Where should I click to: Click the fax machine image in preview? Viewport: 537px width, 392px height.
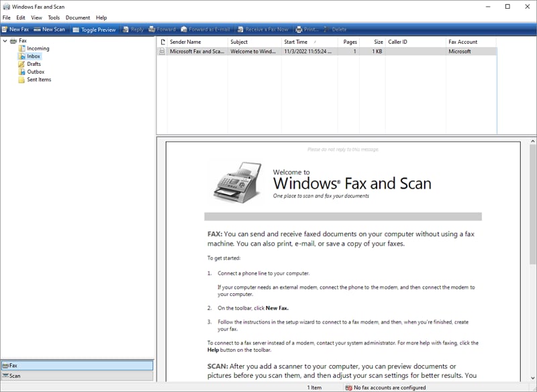tap(238, 182)
